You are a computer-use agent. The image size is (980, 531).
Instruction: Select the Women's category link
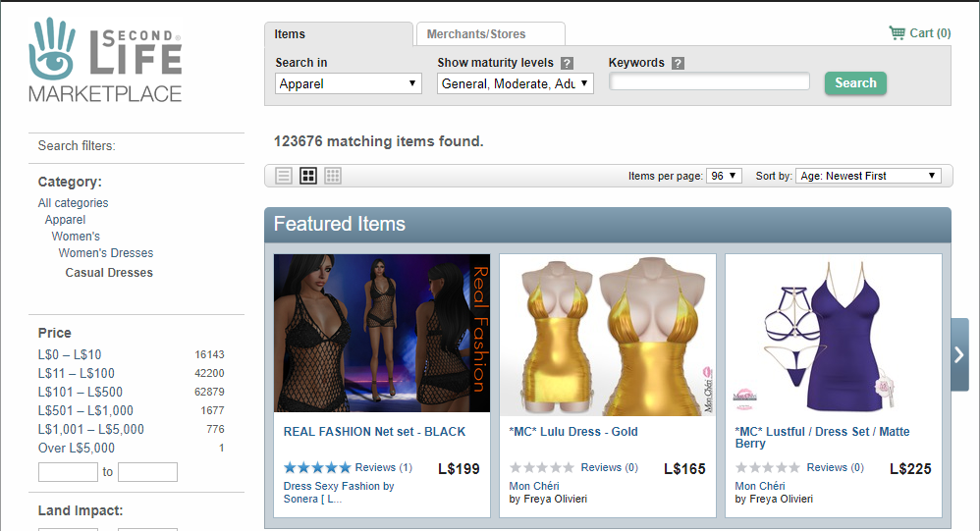[76, 237]
